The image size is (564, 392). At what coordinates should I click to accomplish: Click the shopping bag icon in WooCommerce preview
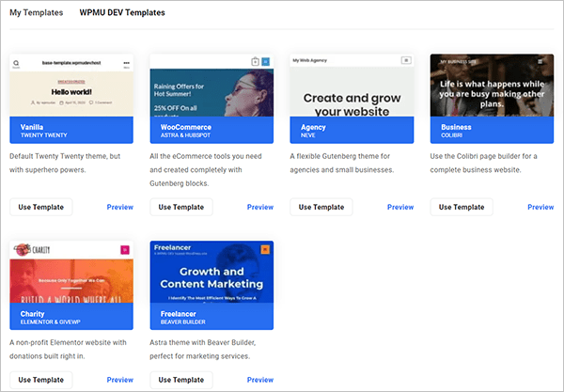pyautogui.click(x=255, y=61)
